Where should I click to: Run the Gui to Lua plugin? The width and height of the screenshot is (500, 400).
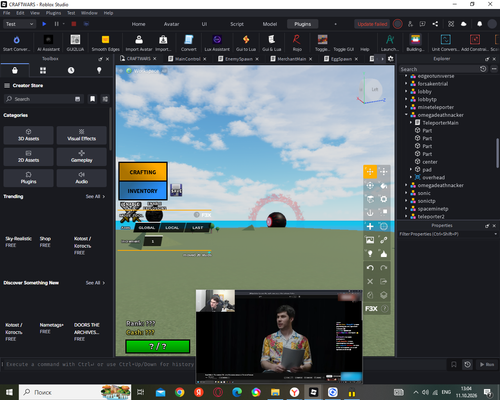246,43
